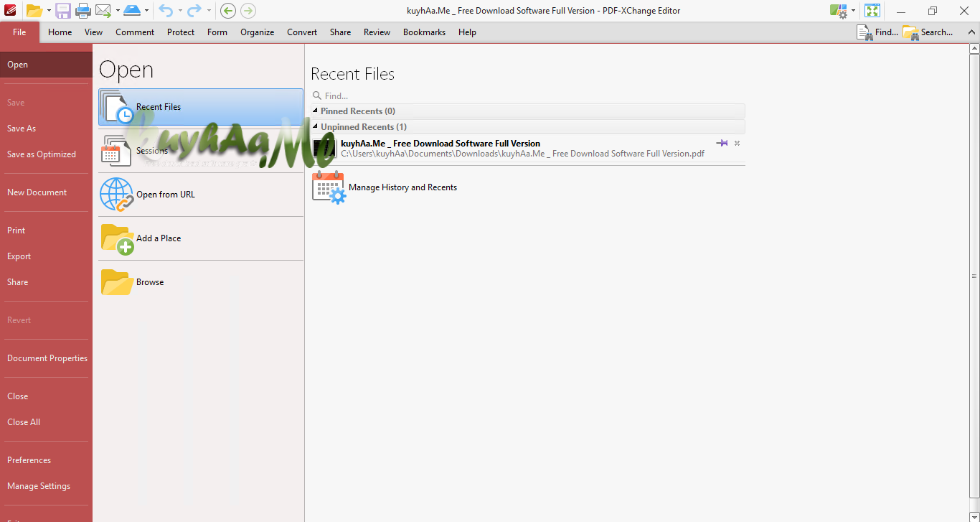Go to next view with green forward arrow
Screen dimensions: 980x522
pyautogui.click(x=248, y=11)
